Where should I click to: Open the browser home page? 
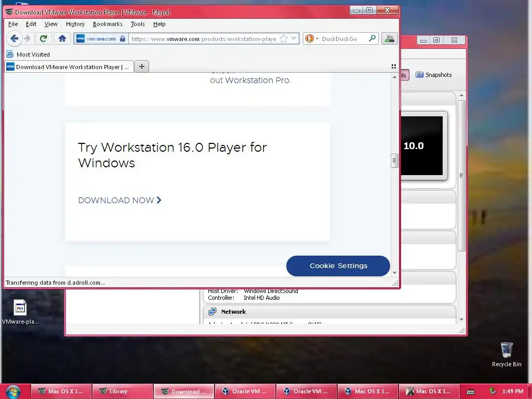(x=62, y=38)
